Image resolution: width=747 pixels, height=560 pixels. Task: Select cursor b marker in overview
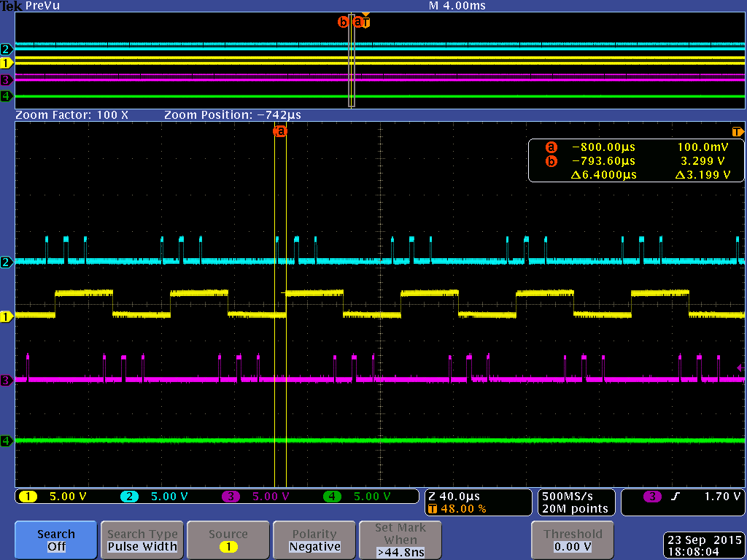(343, 22)
